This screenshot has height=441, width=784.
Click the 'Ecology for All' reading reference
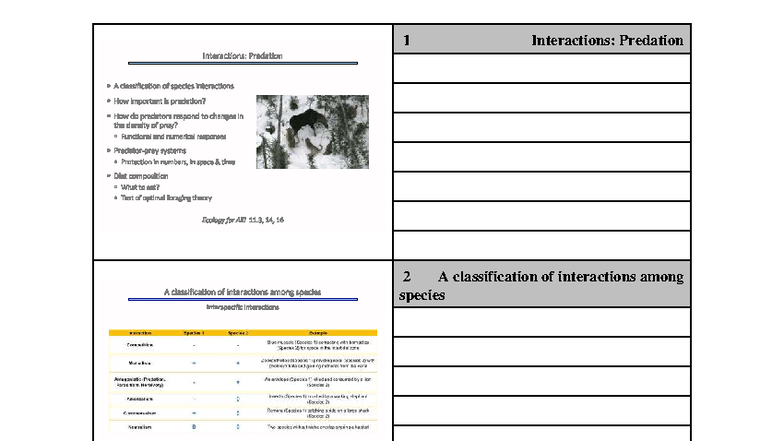[x=242, y=220]
